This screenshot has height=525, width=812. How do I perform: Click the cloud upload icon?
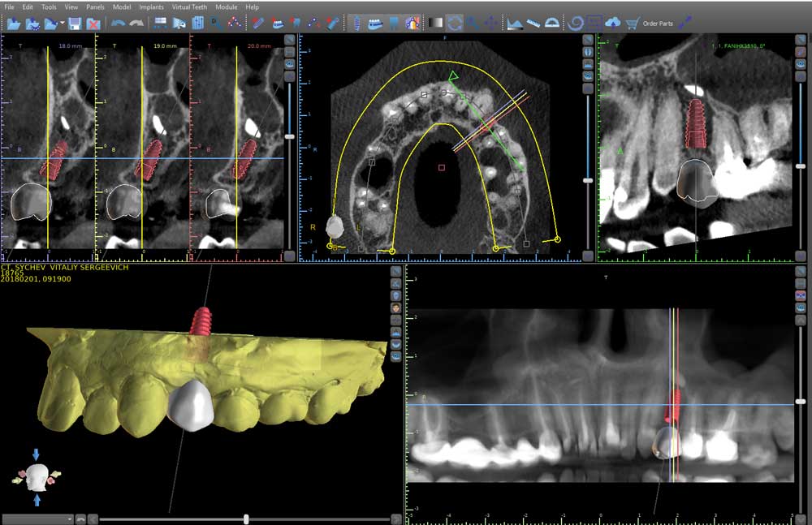click(x=613, y=24)
